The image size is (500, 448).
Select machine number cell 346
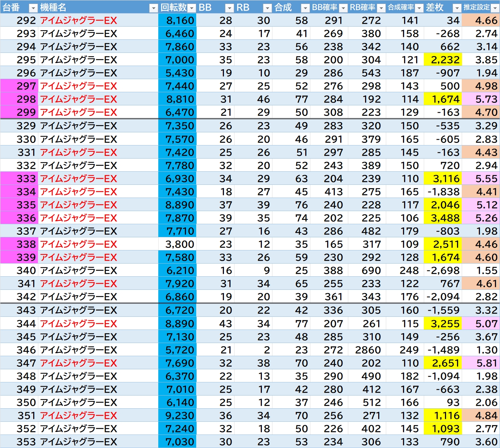tap(19, 350)
